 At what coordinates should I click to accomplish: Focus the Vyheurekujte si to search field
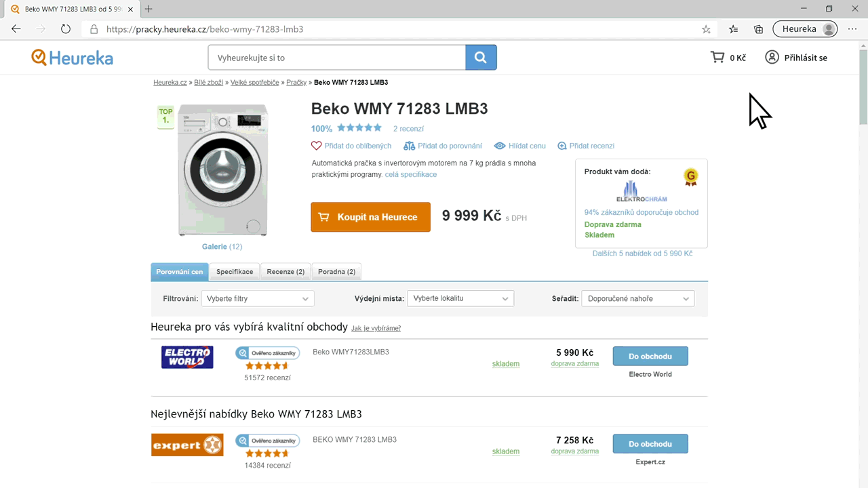(337, 58)
